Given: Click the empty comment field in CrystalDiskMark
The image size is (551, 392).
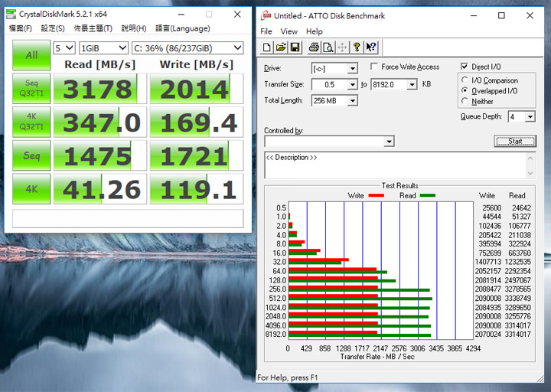Looking at the screenshot, I should point(128,219).
